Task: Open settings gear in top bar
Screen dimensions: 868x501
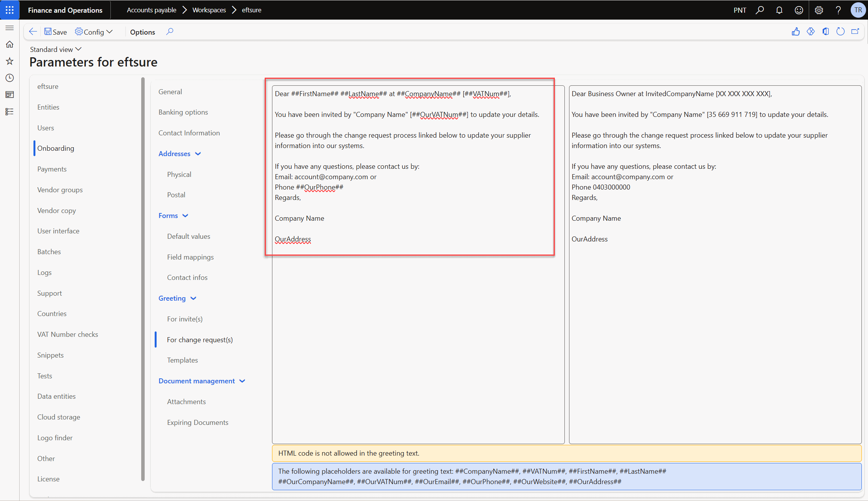Action: 819,10
